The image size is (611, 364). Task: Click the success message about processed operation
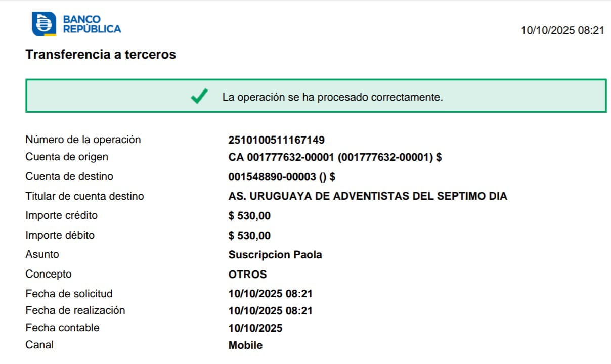coord(332,97)
